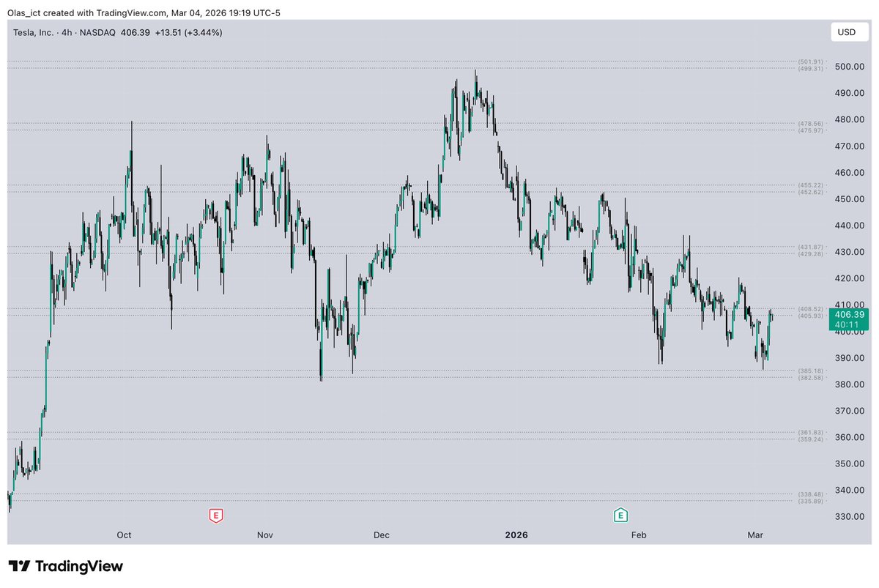
Task: Click the 370.00 price axis label
Action: [848, 411]
